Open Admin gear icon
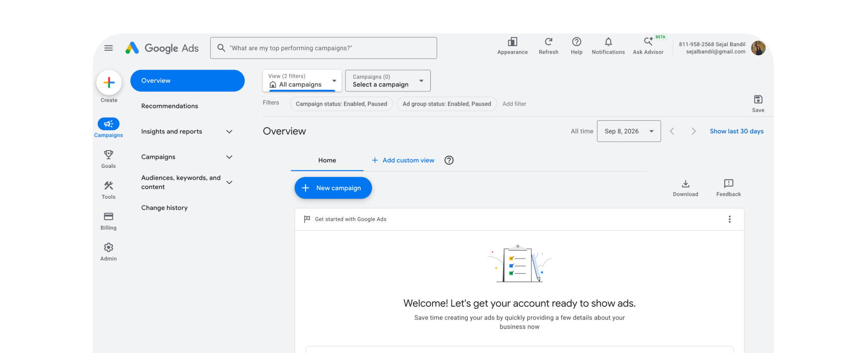868x353 pixels. [x=108, y=248]
